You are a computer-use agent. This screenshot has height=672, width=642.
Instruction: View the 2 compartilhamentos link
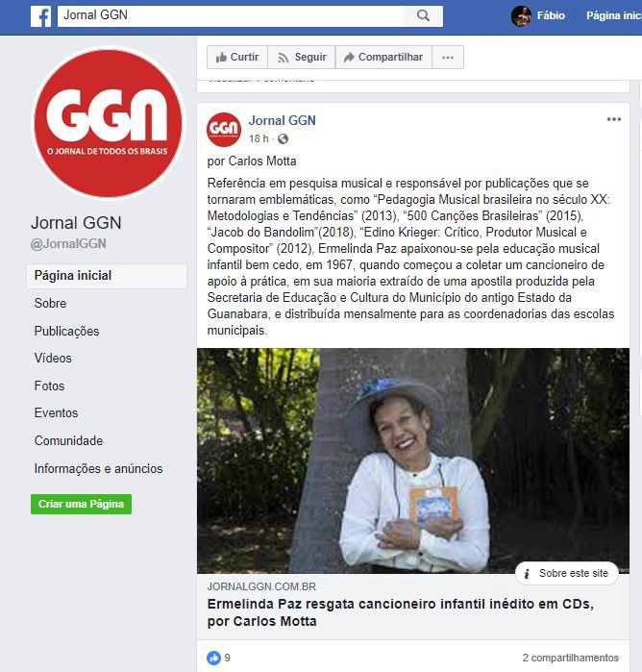[571, 658]
